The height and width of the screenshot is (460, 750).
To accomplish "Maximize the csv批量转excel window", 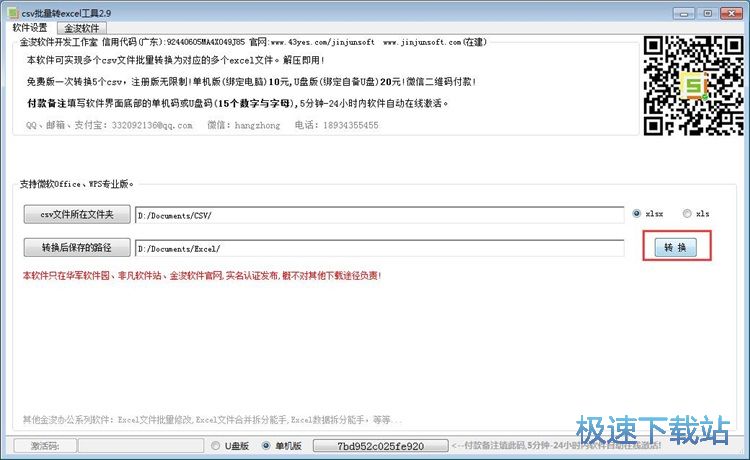I will pos(707,13).
